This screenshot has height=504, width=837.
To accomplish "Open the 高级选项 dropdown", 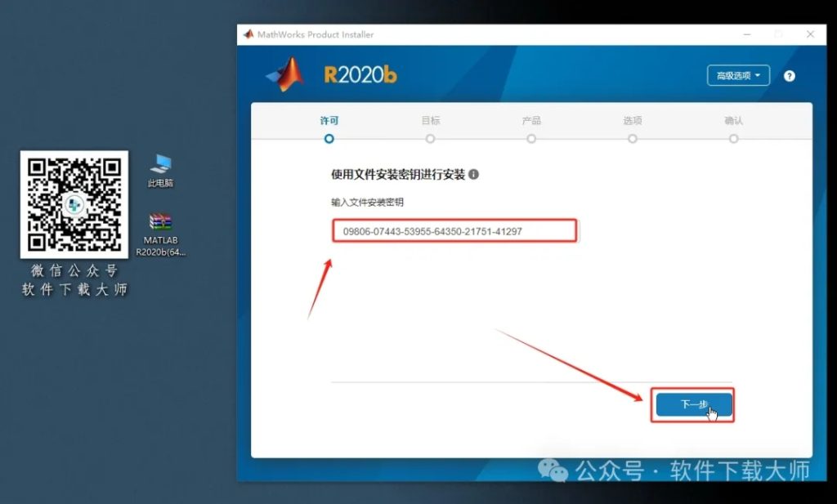I will coord(738,75).
